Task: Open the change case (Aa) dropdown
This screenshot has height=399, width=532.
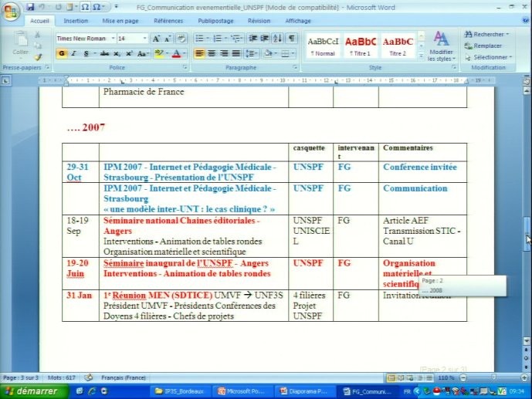Action: (143, 53)
